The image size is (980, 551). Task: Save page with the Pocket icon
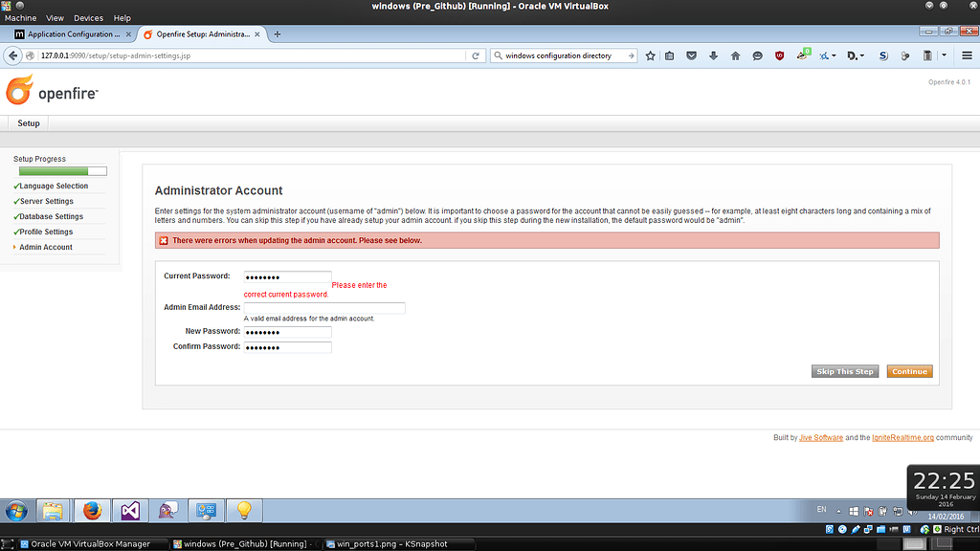pos(691,55)
